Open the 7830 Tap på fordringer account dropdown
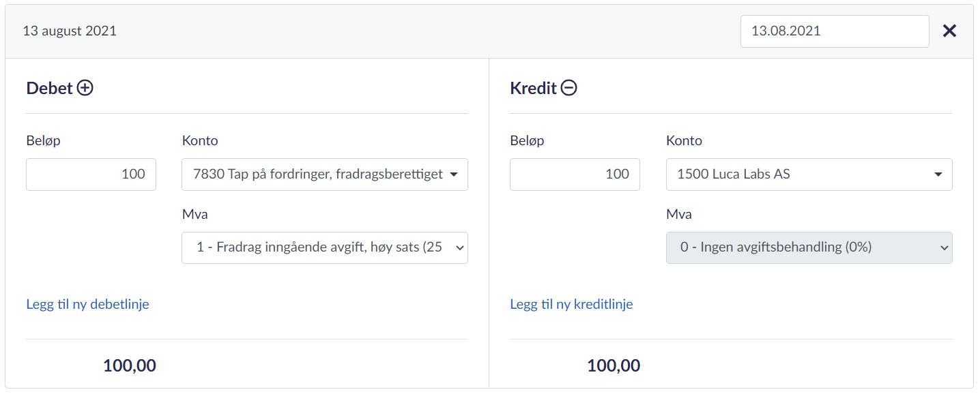Screen dimensions: 980x394 click(x=325, y=175)
